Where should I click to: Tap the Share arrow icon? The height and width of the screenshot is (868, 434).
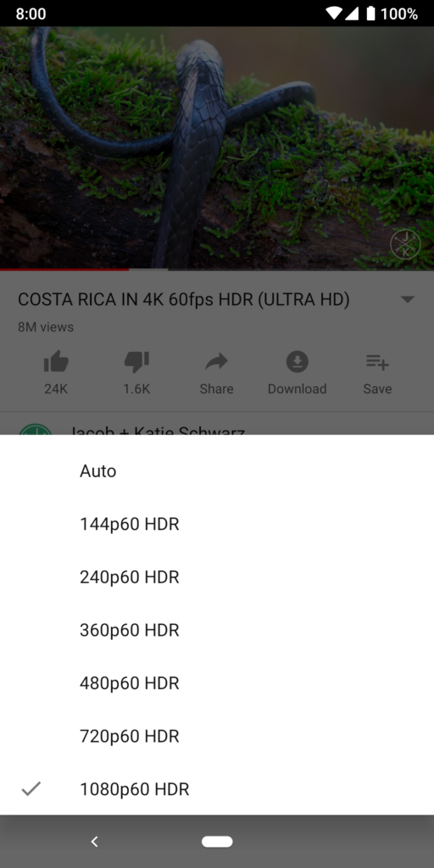[216, 362]
